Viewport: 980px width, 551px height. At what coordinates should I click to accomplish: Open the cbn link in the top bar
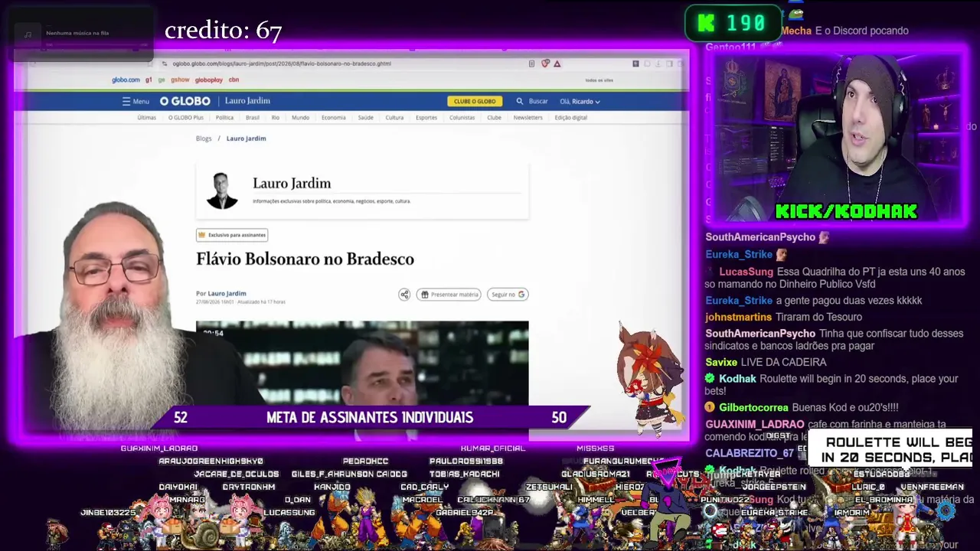tap(234, 80)
